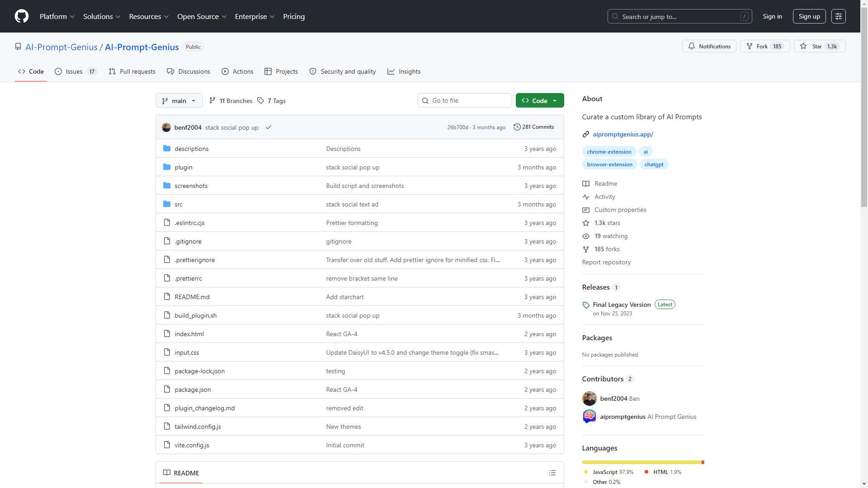Open the GitHub home logo
The width and height of the screenshot is (868, 488).
click(x=22, y=16)
